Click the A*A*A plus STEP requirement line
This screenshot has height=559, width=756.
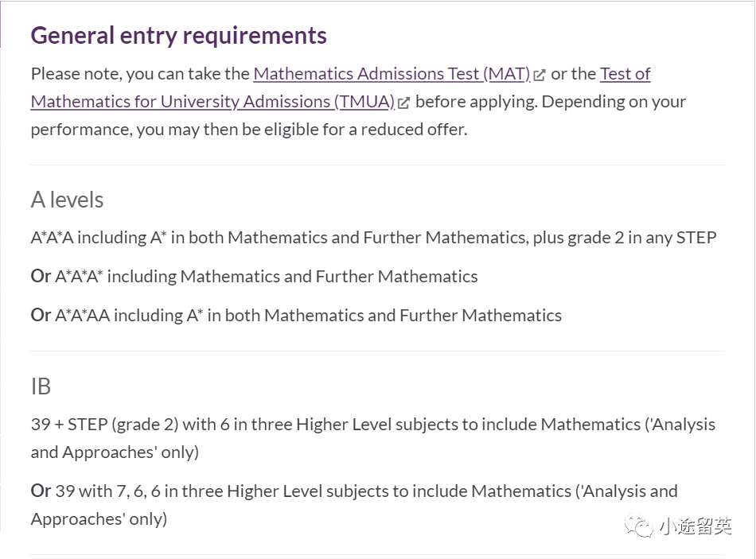pyautogui.click(x=374, y=238)
